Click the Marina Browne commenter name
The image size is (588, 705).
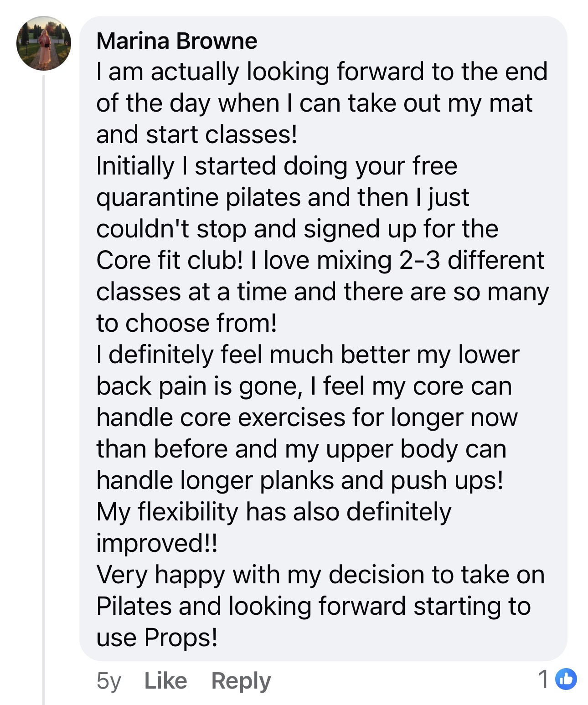[x=177, y=41]
